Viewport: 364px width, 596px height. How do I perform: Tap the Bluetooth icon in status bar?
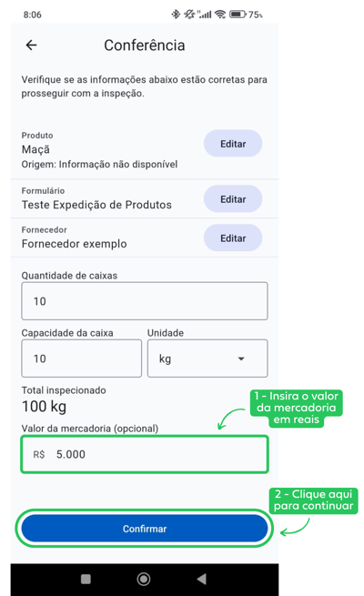coord(175,15)
